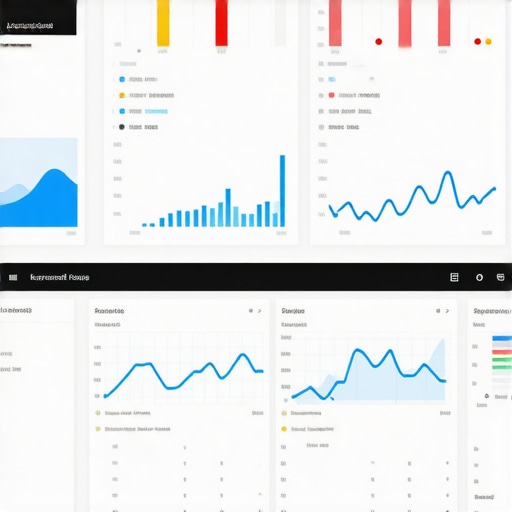The height and width of the screenshot is (512, 512).
Task: Expand chevron on the unshaded line chart card
Action: point(260,311)
